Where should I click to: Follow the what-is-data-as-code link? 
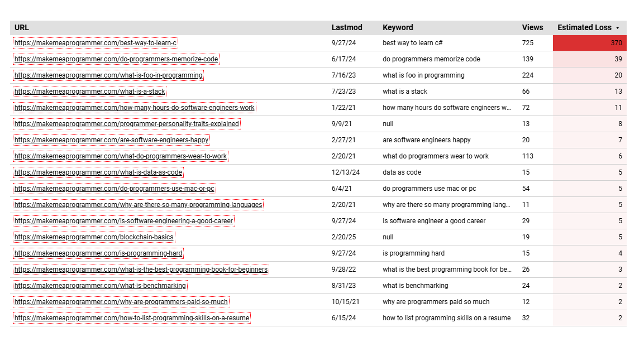point(98,172)
